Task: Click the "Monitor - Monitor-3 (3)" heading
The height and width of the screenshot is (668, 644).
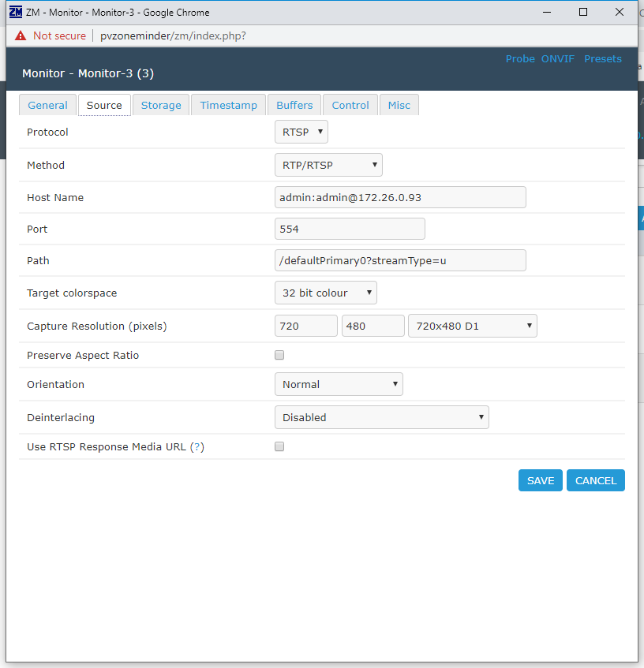Action: [88, 73]
